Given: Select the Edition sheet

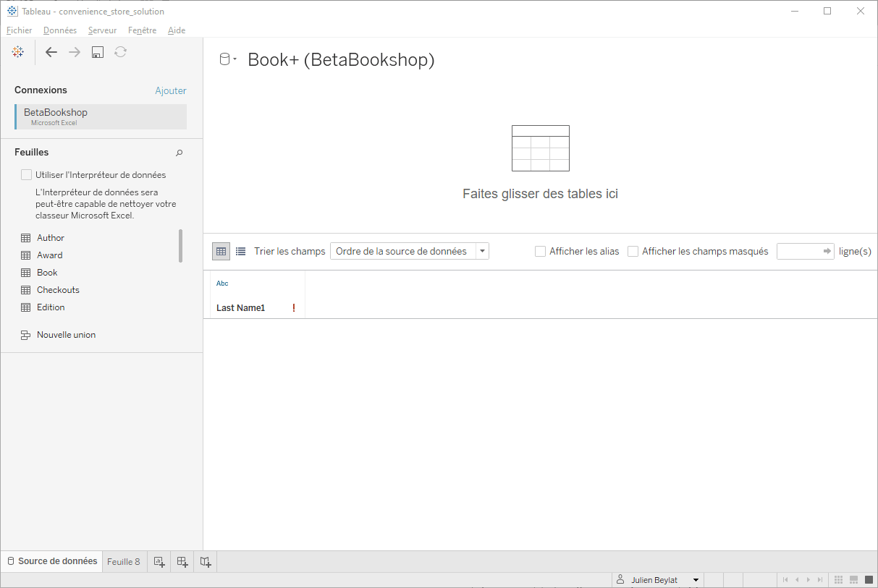Looking at the screenshot, I should click(x=51, y=307).
